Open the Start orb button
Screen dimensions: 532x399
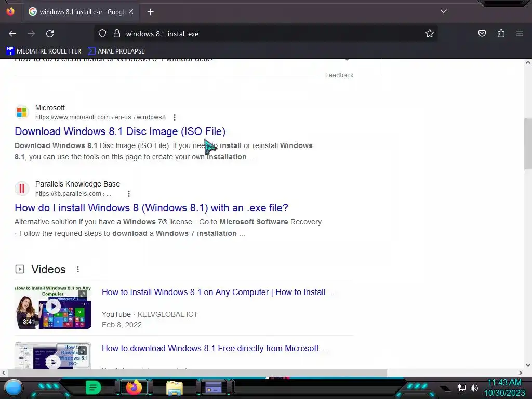13,388
